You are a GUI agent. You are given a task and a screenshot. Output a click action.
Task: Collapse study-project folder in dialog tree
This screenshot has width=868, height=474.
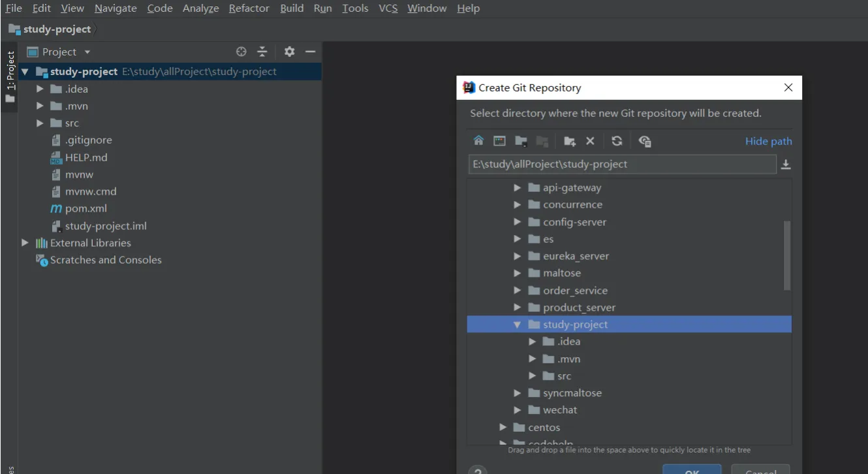(x=518, y=324)
